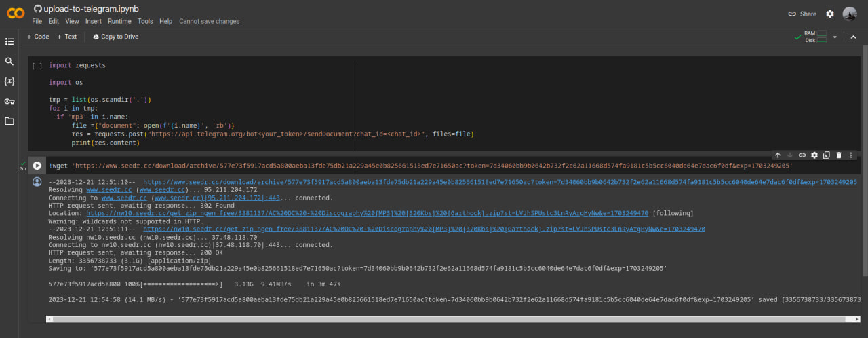Share the notebook

click(x=802, y=14)
